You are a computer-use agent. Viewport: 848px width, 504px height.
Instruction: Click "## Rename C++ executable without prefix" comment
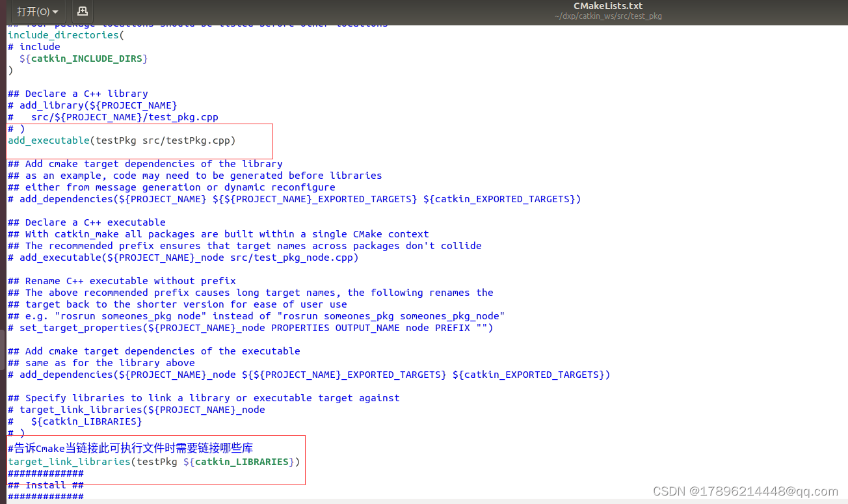pos(122,281)
